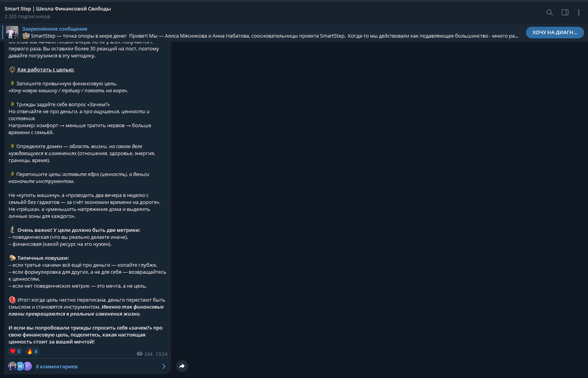
Task: Open the 8 комментариев thread
Action: pyautogui.click(x=56, y=366)
